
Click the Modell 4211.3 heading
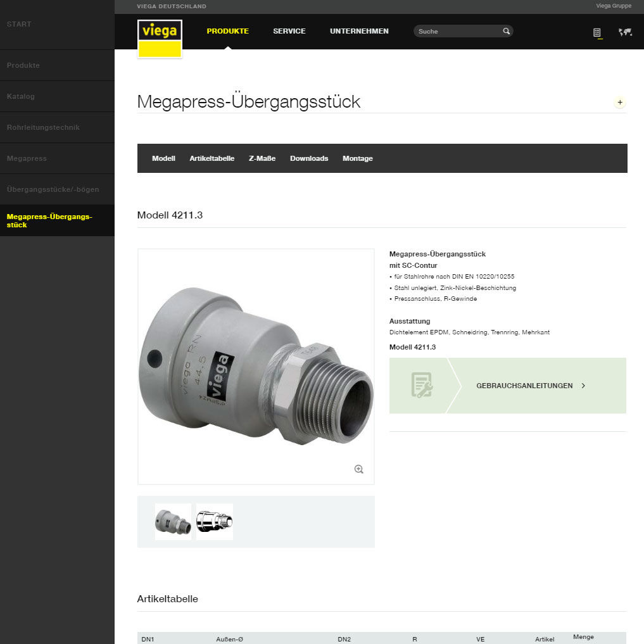coord(170,215)
